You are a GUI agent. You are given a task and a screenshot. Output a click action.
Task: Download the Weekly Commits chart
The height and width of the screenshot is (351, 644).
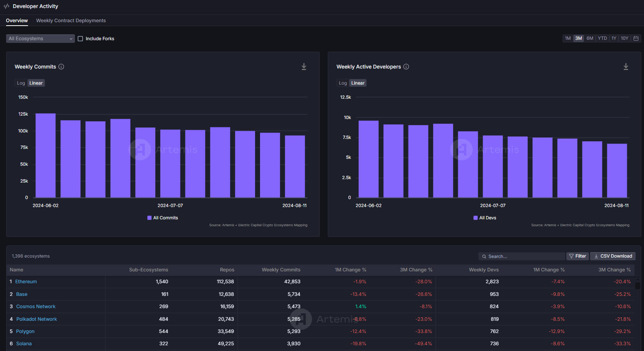304,67
